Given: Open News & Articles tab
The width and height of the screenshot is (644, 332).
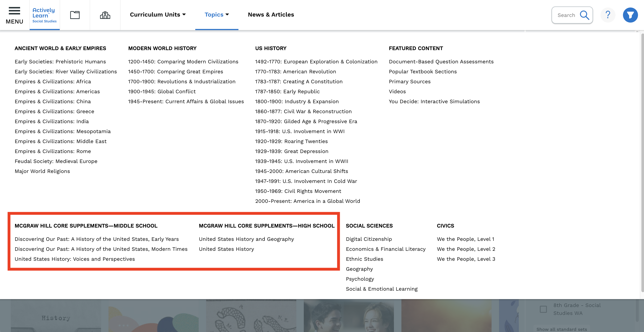Looking at the screenshot, I should click(271, 14).
